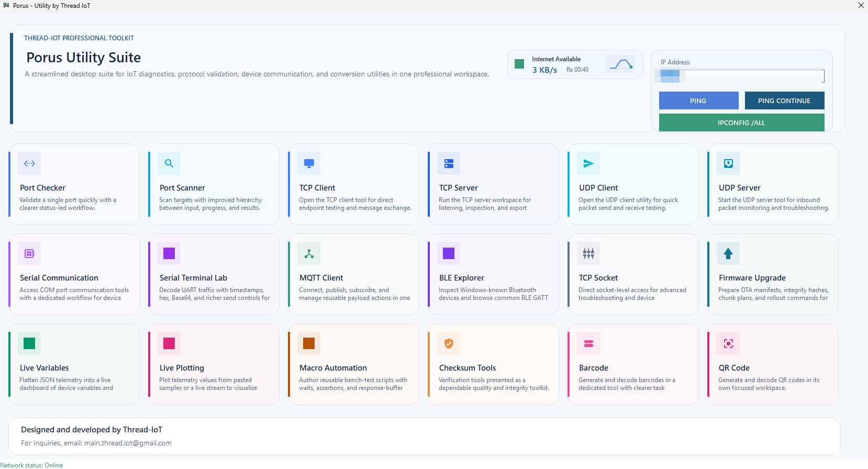This screenshot has height=469, width=868.
Task: Open the UDP Server inbox icon
Action: pos(728,163)
